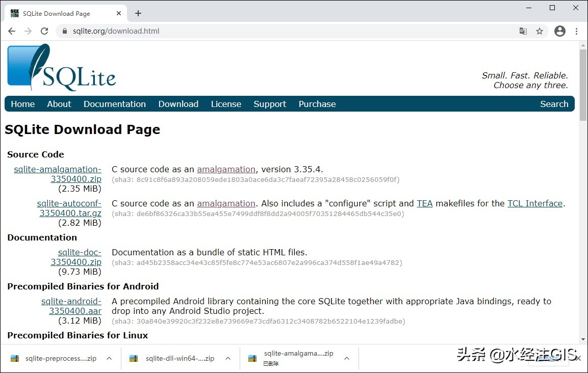The height and width of the screenshot is (373, 588).
Task: Follow the TCL Interface link
Action: click(x=535, y=203)
